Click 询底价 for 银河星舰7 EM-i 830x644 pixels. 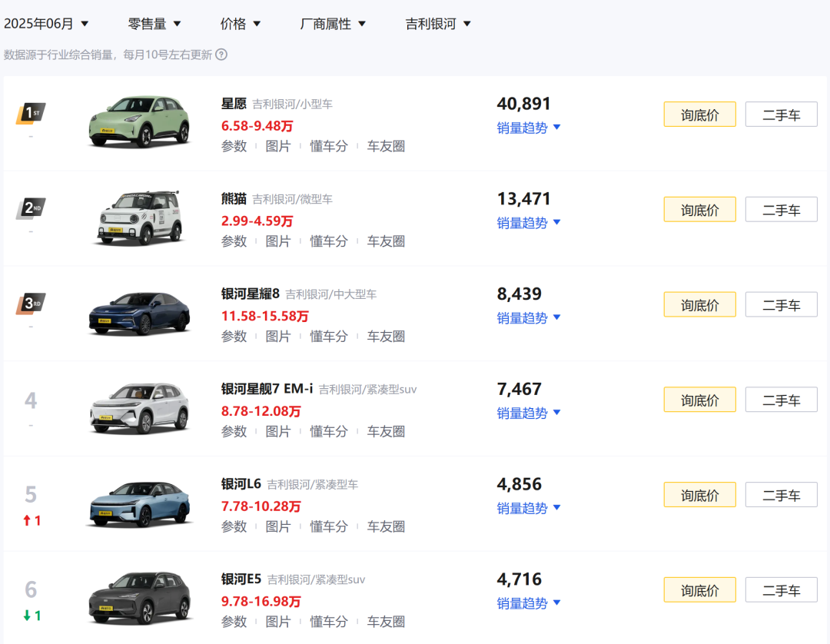[700, 400]
